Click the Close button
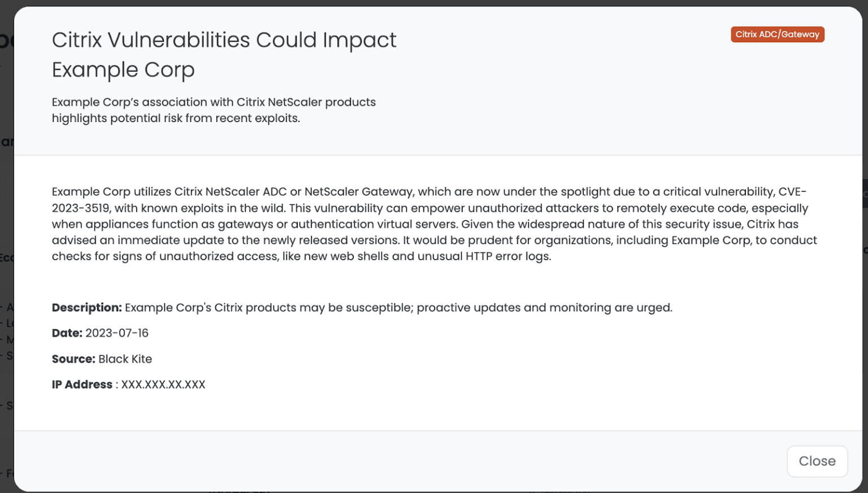 (x=817, y=461)
